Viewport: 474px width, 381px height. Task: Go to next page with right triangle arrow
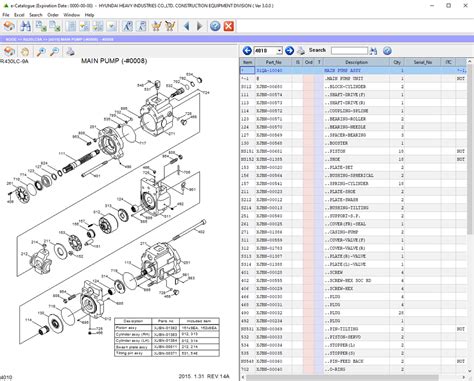(200, 26)
